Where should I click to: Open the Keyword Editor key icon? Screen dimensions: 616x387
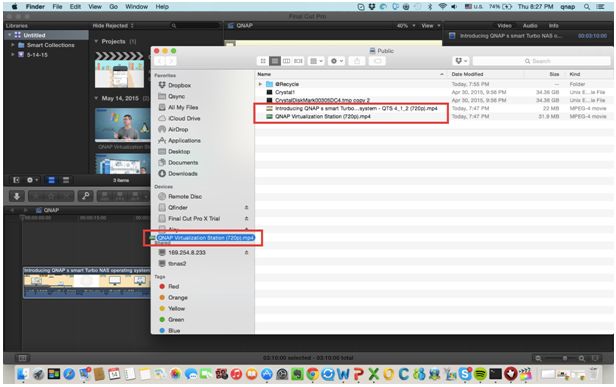coord(85,196)
